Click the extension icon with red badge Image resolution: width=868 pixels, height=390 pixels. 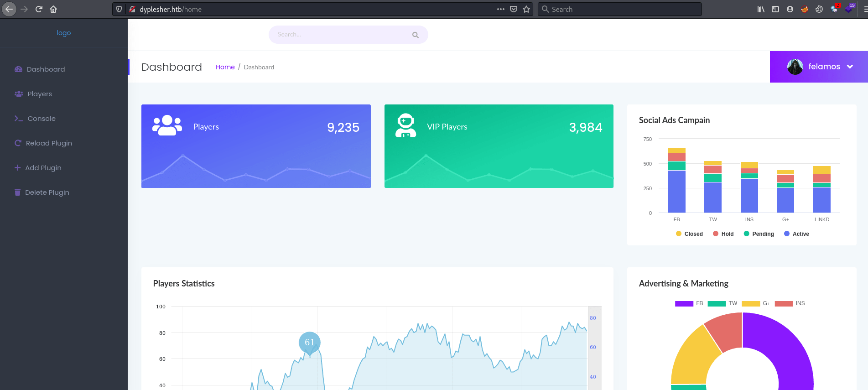(835, 9)
